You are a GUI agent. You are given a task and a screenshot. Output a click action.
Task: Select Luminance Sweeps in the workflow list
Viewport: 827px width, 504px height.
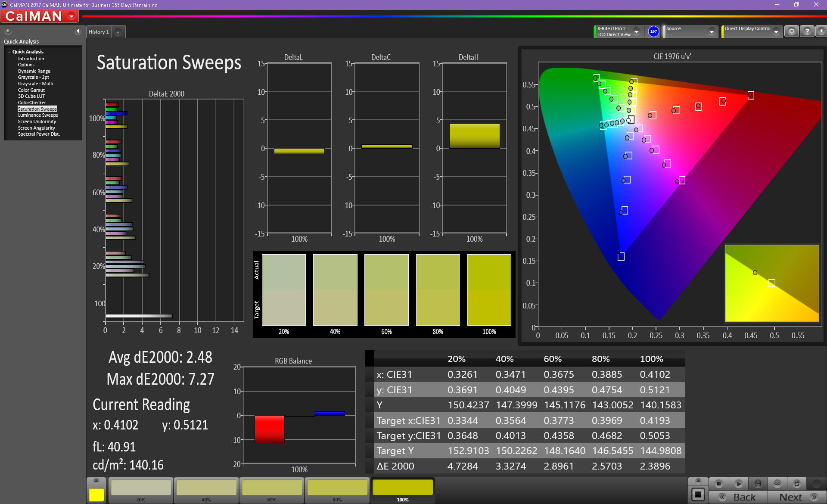[x=38, y=115]
